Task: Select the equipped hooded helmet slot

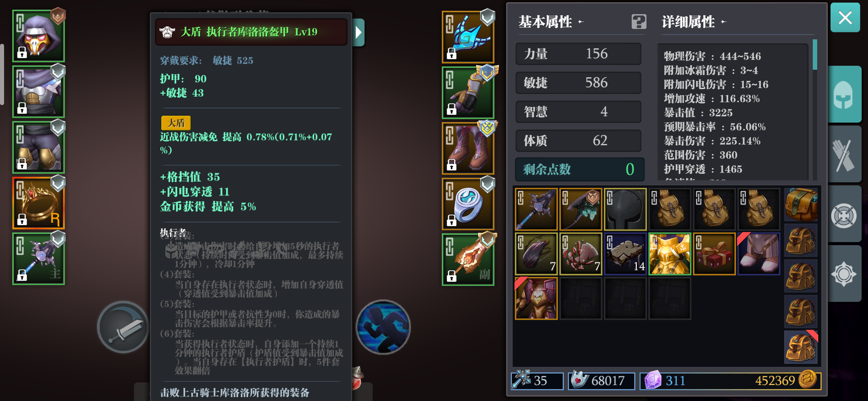Action: [39, 36]
